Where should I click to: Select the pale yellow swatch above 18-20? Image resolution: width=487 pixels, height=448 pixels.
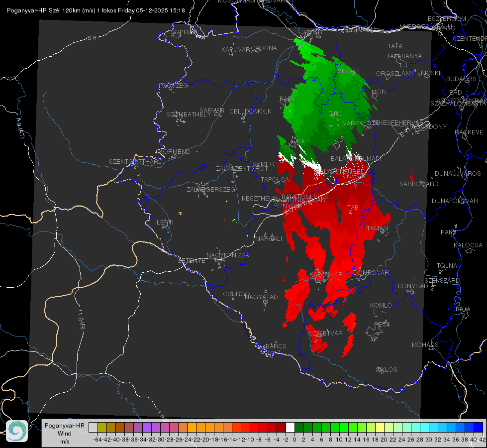(x=380, y=427)
